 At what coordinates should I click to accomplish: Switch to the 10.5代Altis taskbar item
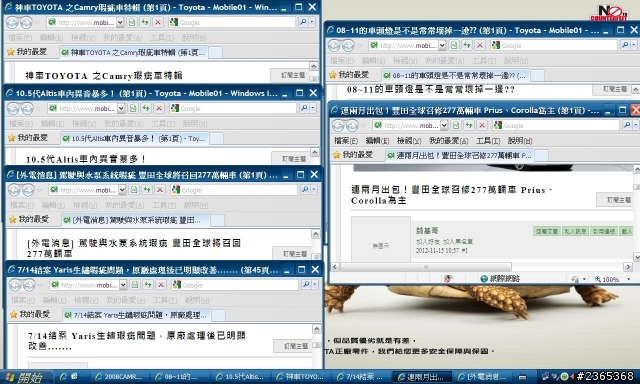(x=240, y=377)
